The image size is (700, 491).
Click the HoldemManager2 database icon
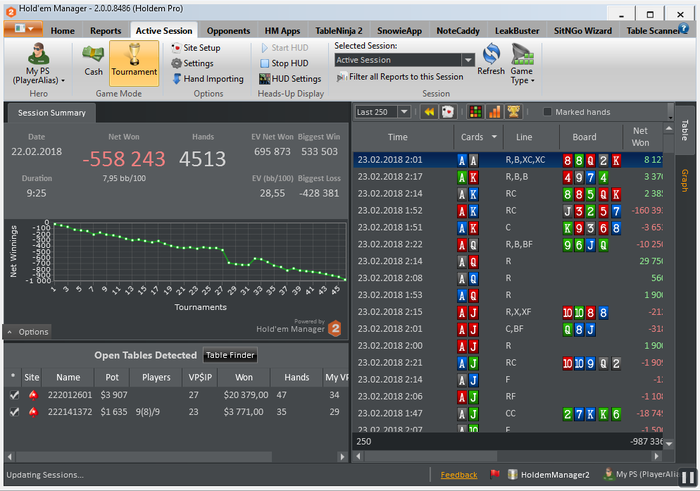(x=513, y=474)
